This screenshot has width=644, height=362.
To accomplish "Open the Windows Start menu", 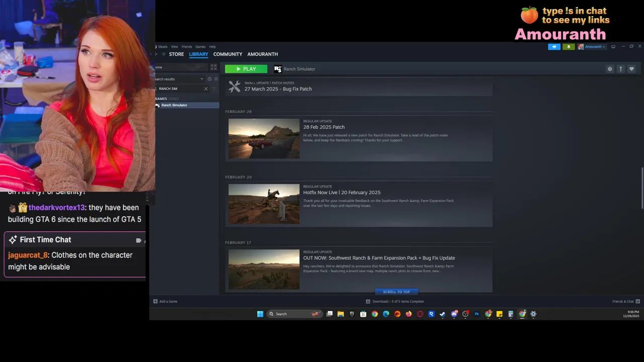I will [260, 314].
